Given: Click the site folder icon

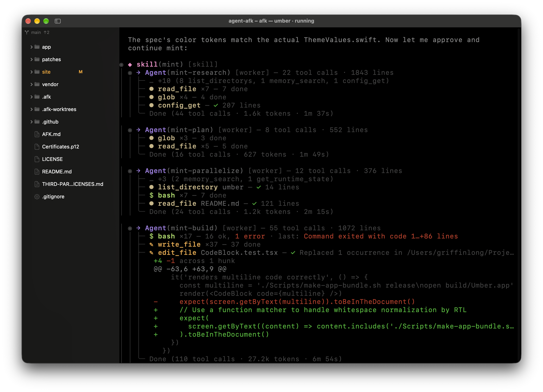Looking at the screenshot, I should 37,72.
